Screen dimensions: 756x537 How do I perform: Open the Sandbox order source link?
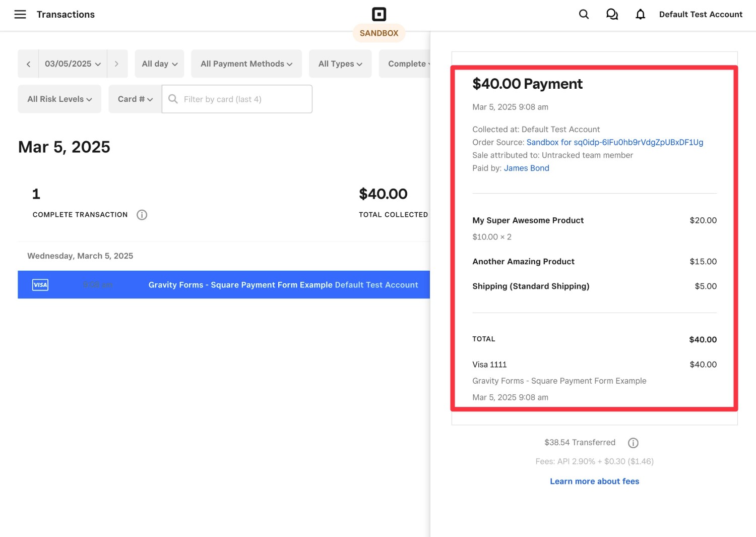[x=615, y=142]
